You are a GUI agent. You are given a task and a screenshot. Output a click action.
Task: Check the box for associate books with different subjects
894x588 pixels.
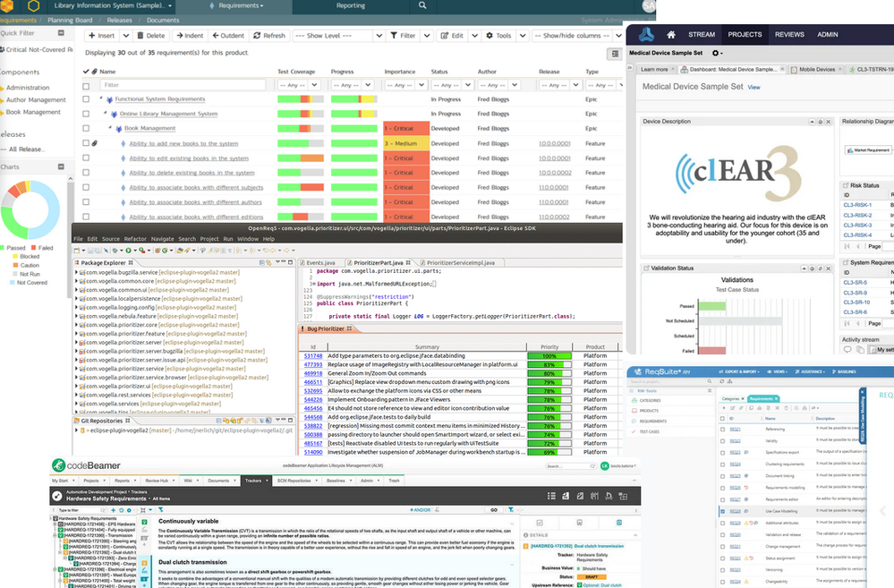coord(86,187)
